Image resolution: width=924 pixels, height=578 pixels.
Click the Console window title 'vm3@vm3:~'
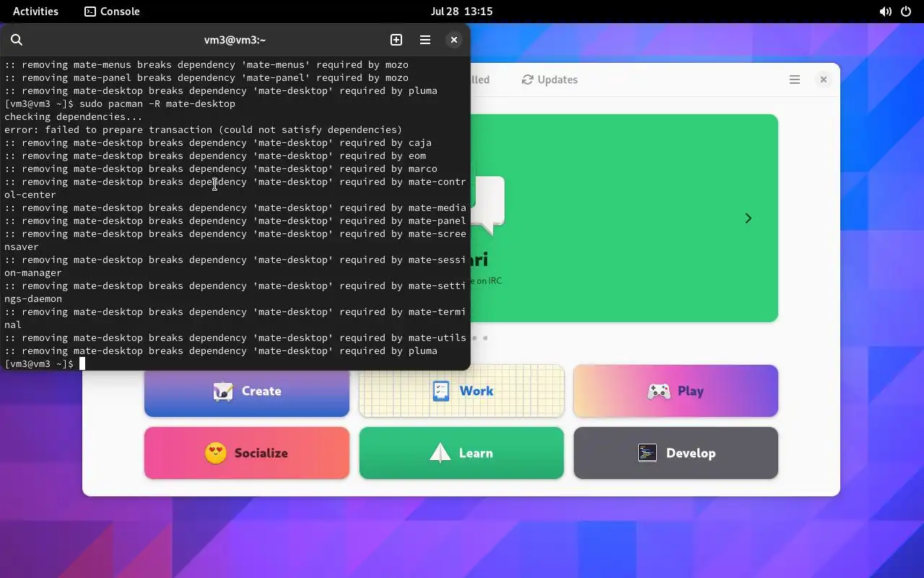click(x=235, y=40)
